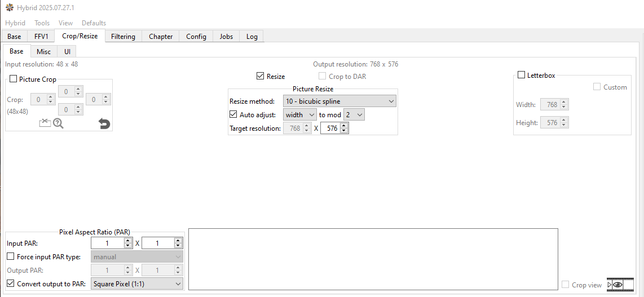The height and width of the screenshot is (297, 644).
Task: Uncheck the Auto adjust checkbox
Action: click(x=233, y=114)
